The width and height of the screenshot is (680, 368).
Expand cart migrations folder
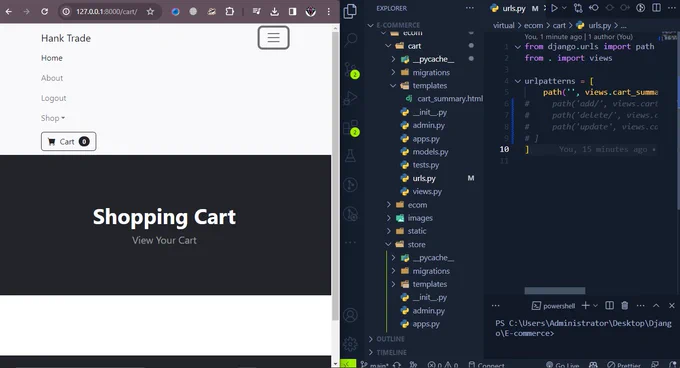click(393, 72)
